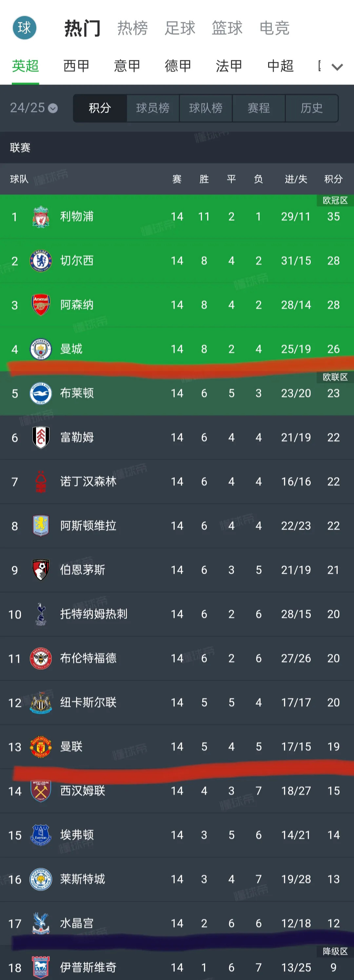Tap the West Ham United crest
The height and width of the screenshot is (980, 354).
pos(41,791)
